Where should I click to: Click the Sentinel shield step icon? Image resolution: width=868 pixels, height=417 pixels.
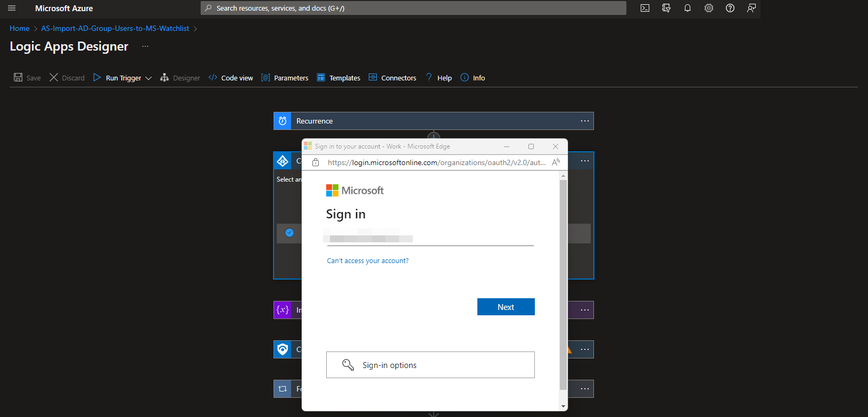283,349
